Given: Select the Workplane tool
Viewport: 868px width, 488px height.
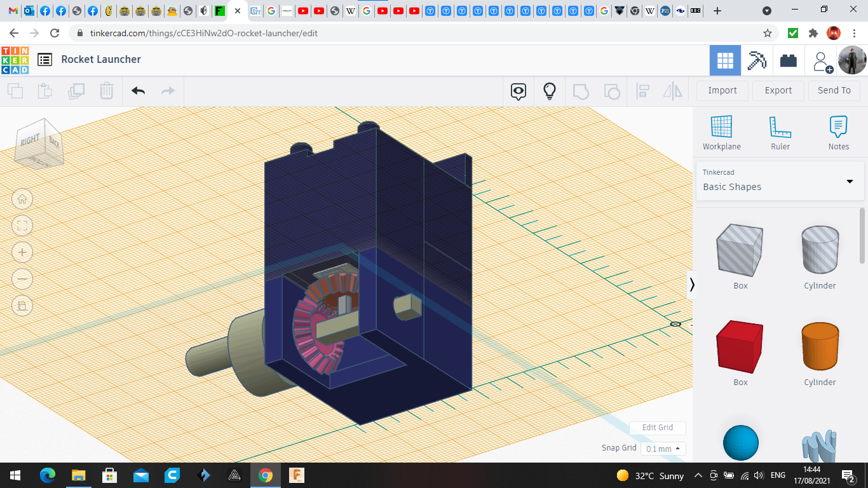Looking at the screenshot, I should click(722, 133).
